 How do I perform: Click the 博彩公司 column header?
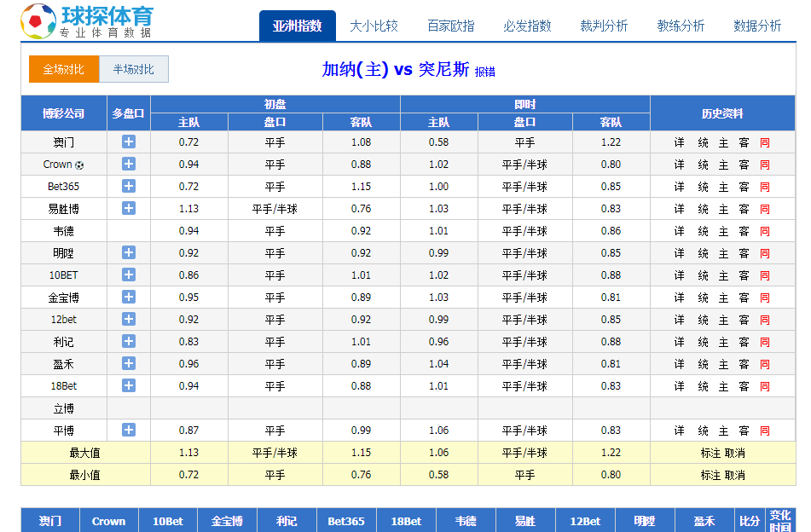click(64, 113)
